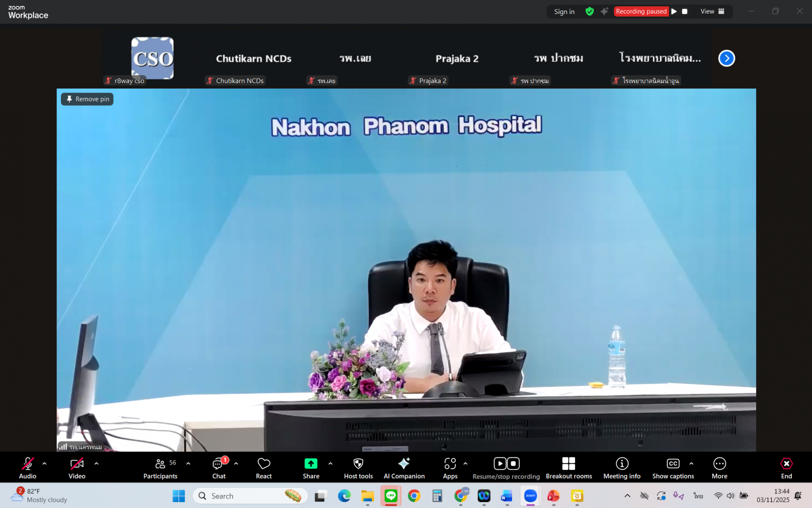Click Sign in at top bar
The height and width of the screenshot is (508, 812).
click(564, 12)
